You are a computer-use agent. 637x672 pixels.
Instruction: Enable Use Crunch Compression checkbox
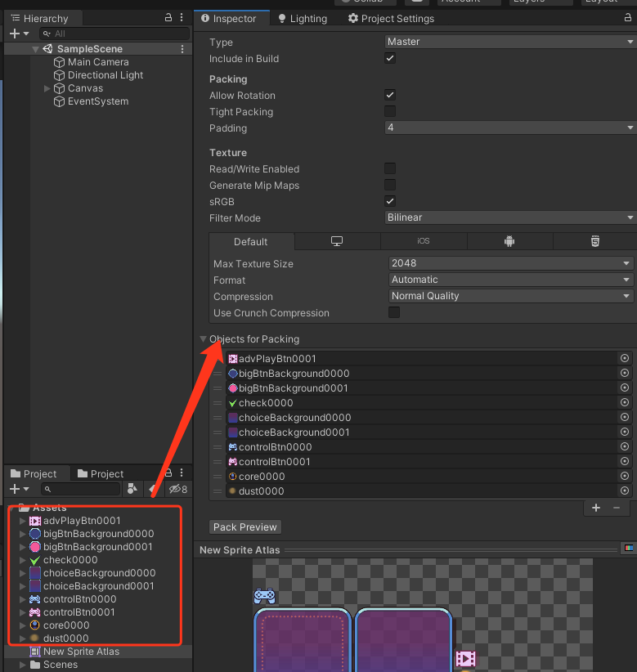click(394, 312)
